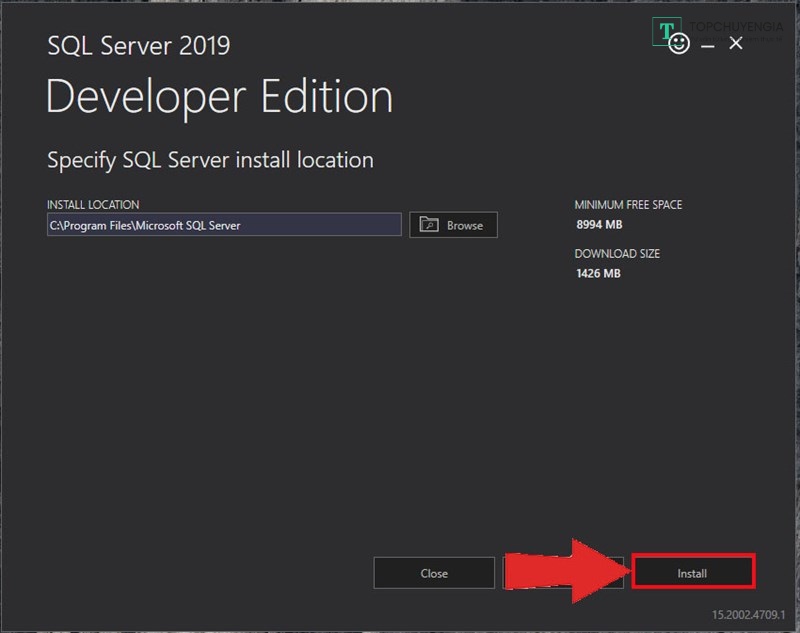Click the Browse button text
Screen dimensions: 800x633
[x=464, y=225]
